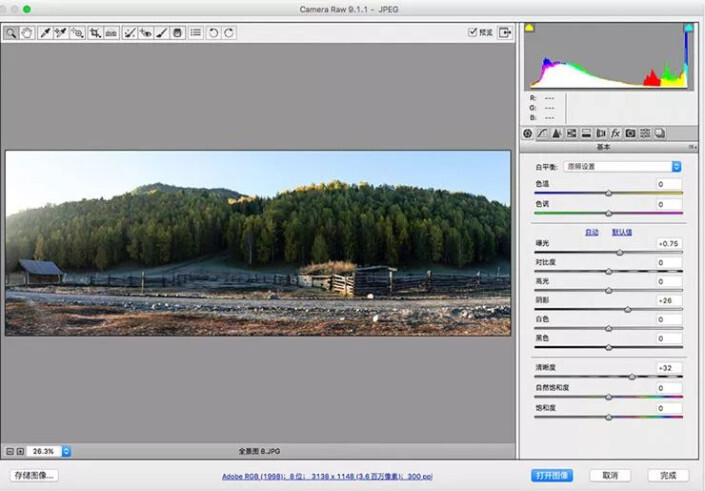Click the 打开图像 open image button

pos(552,475)
